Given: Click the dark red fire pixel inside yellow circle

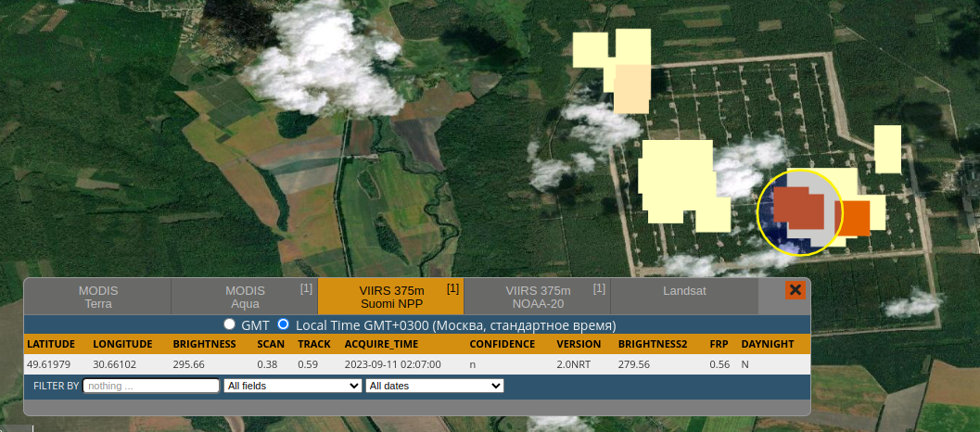Looking at the screenshot, I should 799,209.
